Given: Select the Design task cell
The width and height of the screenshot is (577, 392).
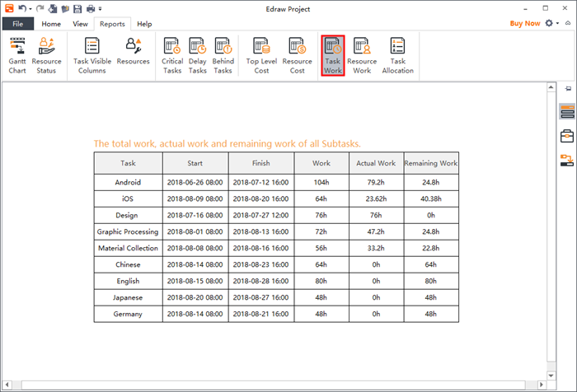Looking at the screenshot, I should (128, 216).
